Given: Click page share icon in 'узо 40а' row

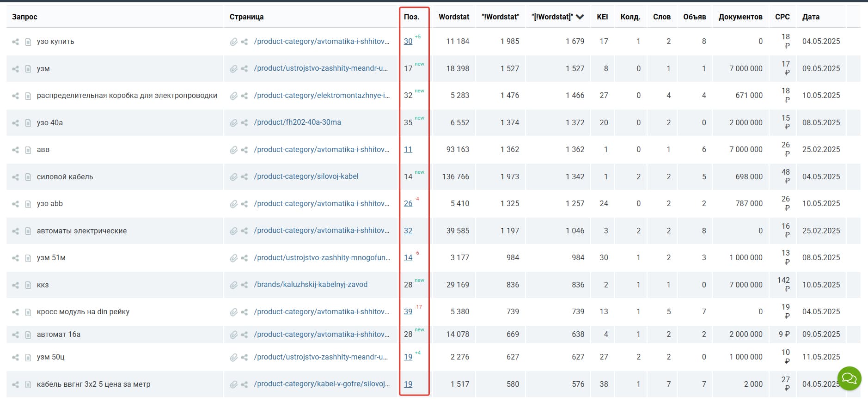Looking at the screenshot, I should pos(244,123).
